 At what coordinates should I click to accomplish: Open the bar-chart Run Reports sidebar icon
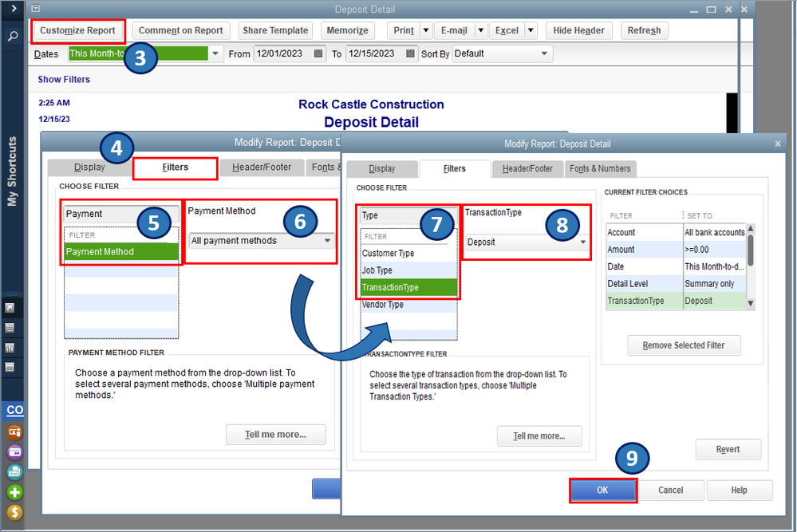point(10,348)
